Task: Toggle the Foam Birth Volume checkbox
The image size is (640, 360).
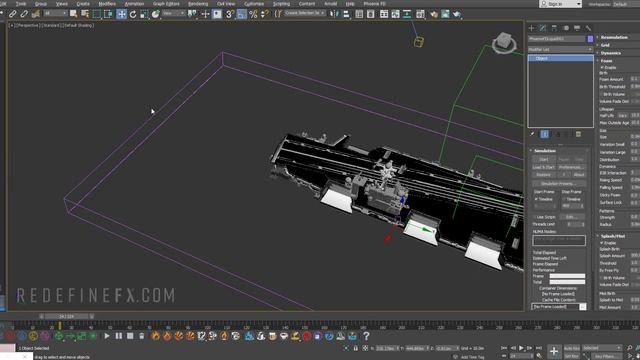Action: pyautogui.click(x=602, y=94)
